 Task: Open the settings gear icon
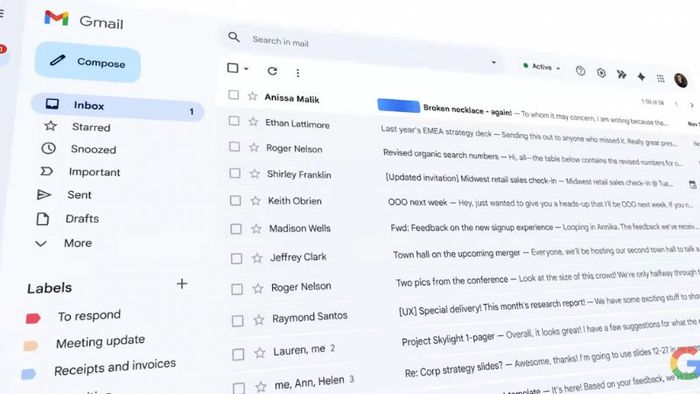[601, 73]
